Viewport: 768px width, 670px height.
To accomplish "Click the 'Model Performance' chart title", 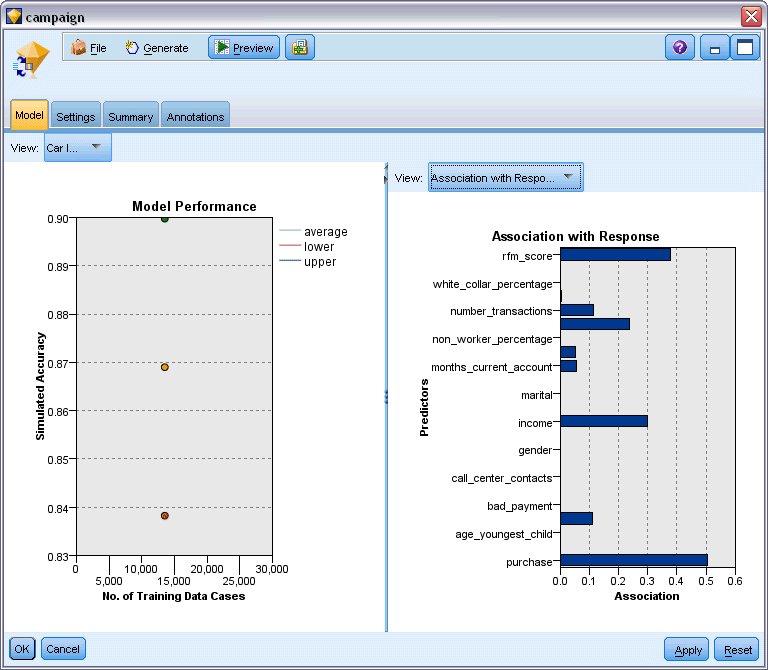I will (x=194, y=206).
